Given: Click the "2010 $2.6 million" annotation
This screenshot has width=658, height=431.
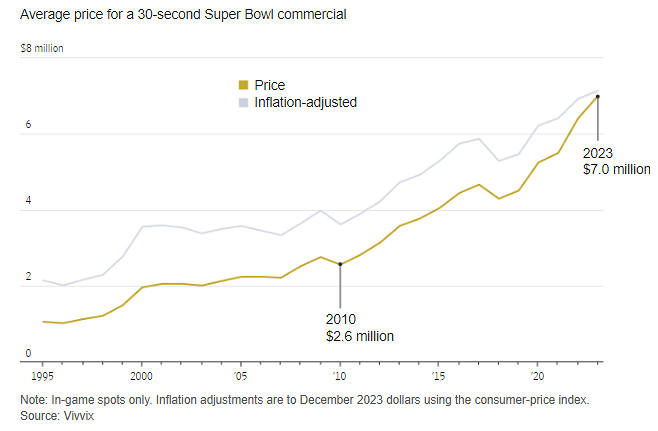Looking at the screenshot, I should (x=359, y=327).
